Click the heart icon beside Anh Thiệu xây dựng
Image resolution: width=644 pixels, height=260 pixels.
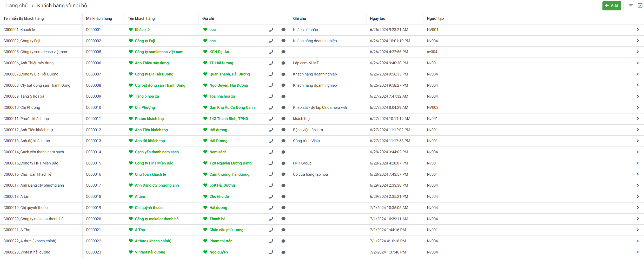pos(131,63)
